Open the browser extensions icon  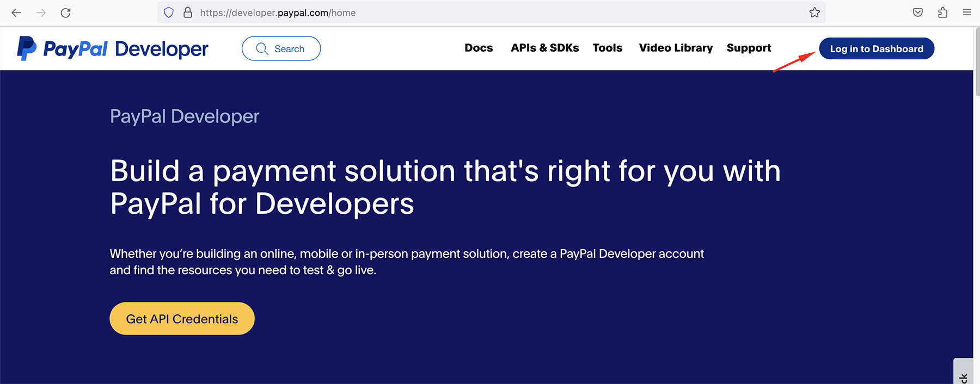coord(943,13)
